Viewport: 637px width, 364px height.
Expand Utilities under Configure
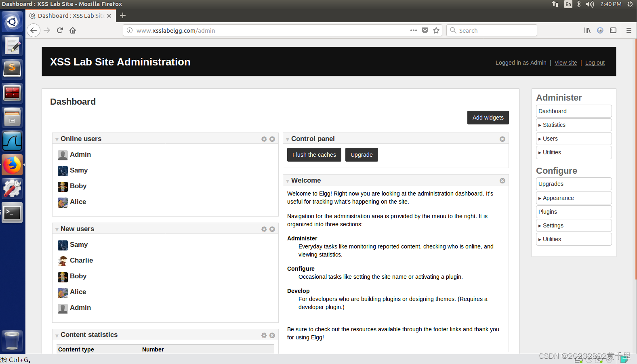click(574, 239)
